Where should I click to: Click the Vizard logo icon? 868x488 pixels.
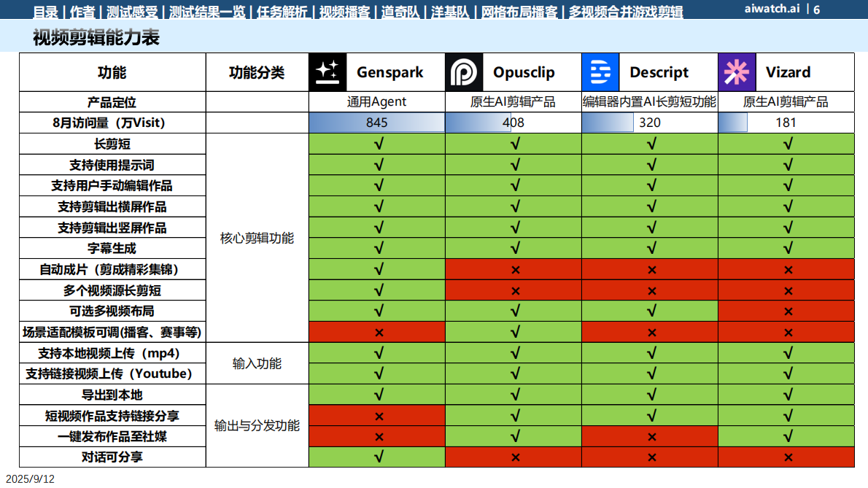pos(737,72)
